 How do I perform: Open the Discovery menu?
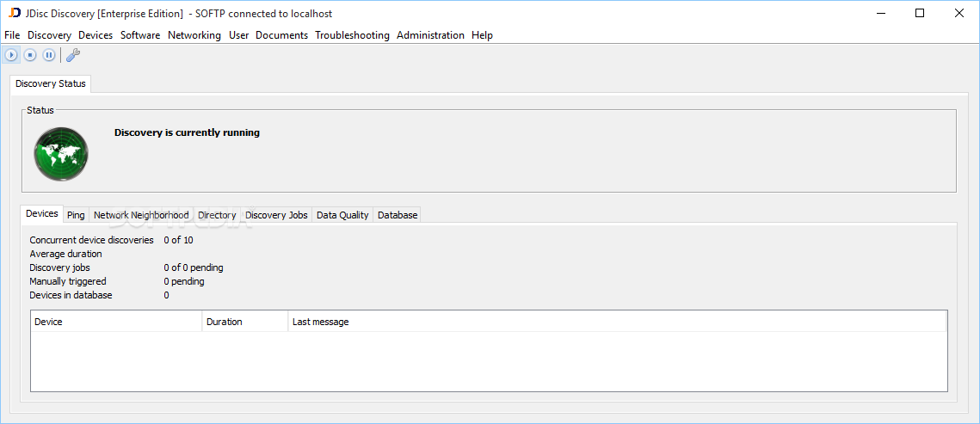49,35
